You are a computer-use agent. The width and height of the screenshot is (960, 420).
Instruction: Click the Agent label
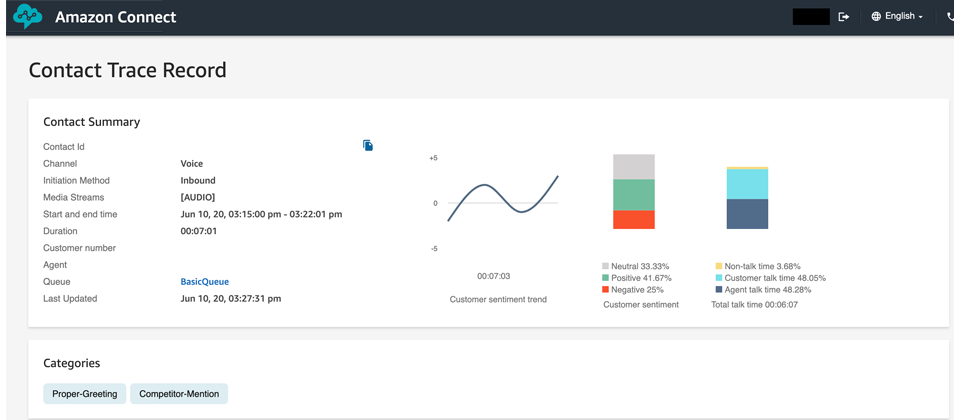pyautogui.click(x=55, y=265)
